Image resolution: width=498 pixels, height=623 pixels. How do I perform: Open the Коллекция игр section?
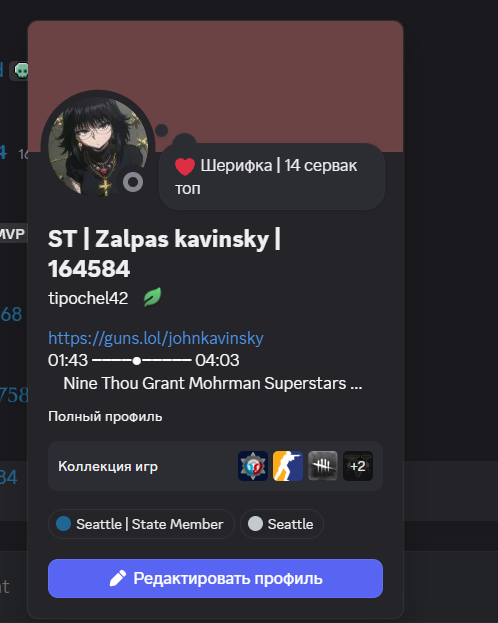[x=215, y=466]
